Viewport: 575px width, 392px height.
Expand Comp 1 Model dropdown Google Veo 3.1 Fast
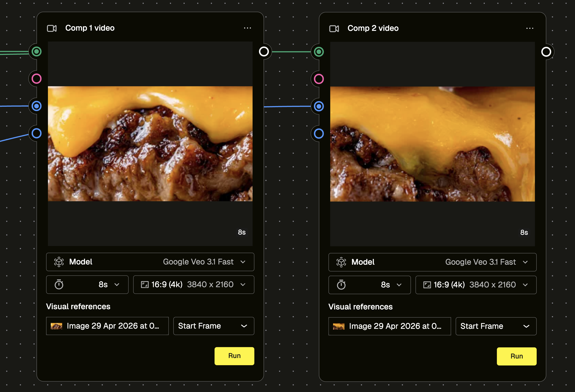click(x=150, y=262)
